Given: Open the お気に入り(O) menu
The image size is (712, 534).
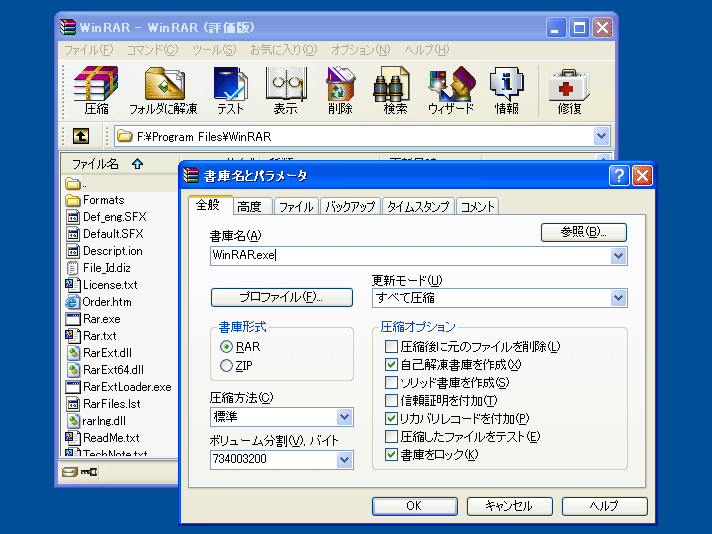Looking at the screenshot, I should click(x=284, y=49).
